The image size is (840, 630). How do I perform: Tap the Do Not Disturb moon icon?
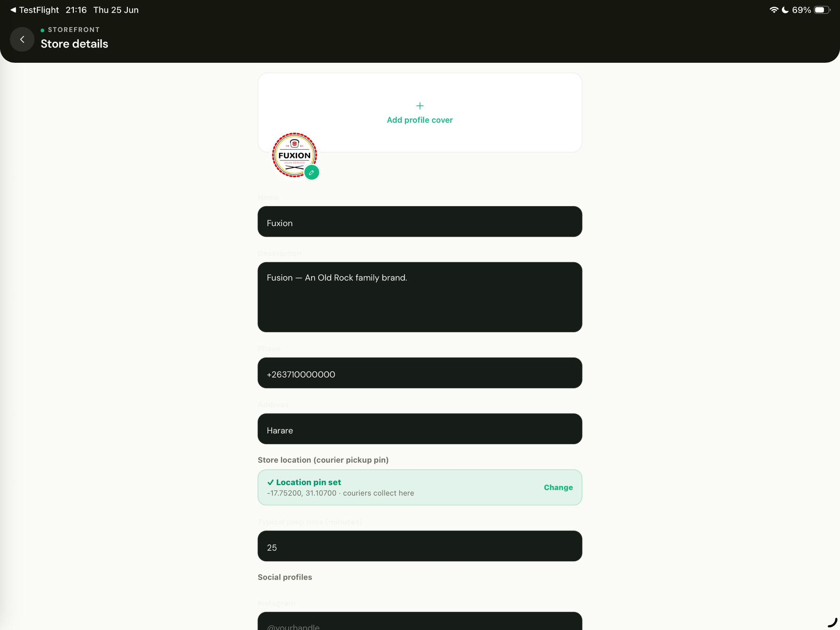[x=785, y=10]
